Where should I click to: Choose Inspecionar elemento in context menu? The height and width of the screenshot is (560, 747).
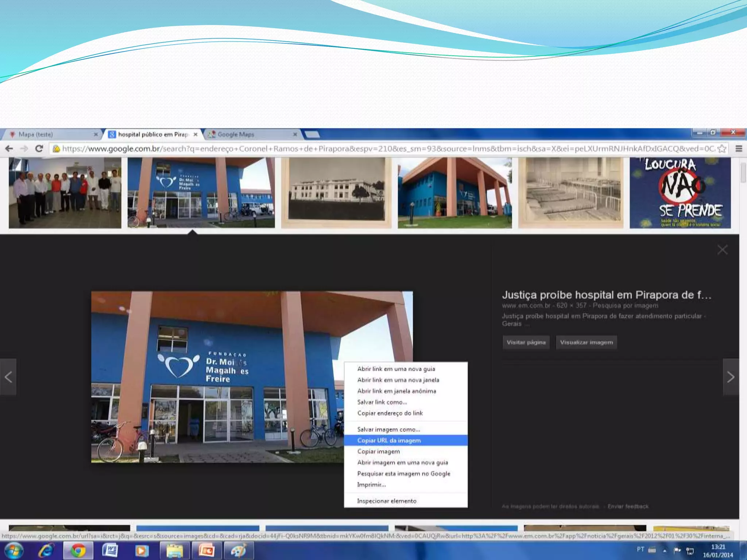point(387,501)
